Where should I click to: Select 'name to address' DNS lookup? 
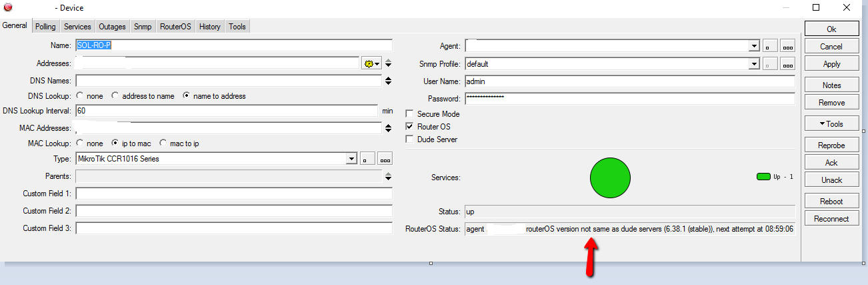pos(186,96)
